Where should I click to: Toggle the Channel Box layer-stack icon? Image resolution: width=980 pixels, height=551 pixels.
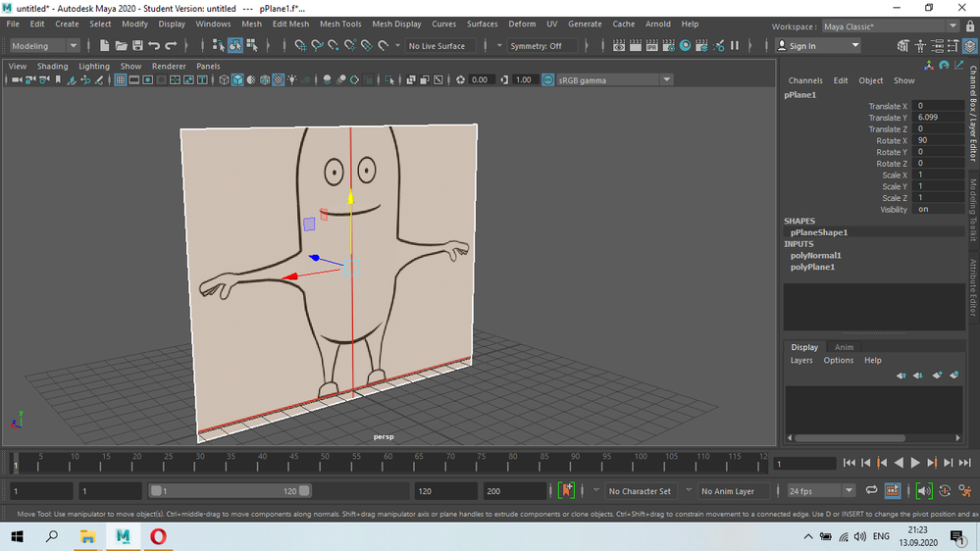(969, 46)
